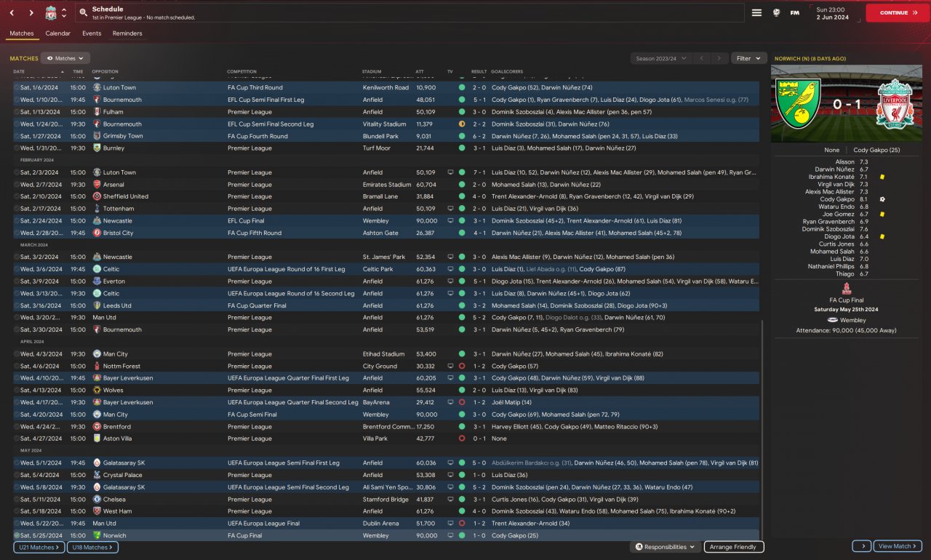Click the search magnifier icon
Viewport: 931px width, 560px height.
pyautogui.click(x=84, y=13)
